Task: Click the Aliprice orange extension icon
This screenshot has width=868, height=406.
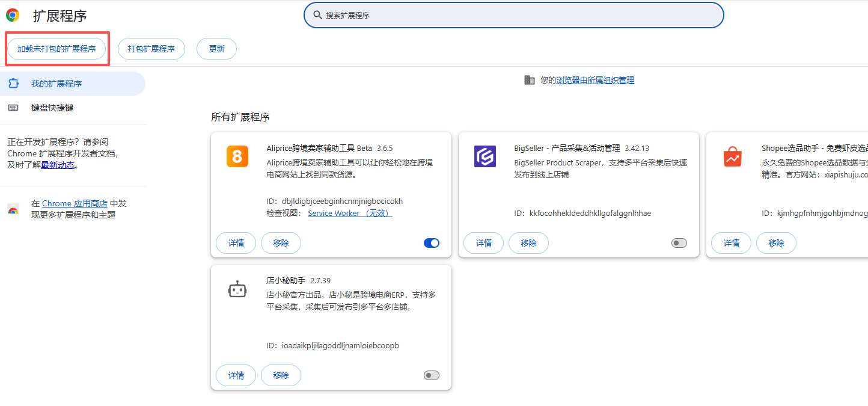Action: [x=237, y=155]
